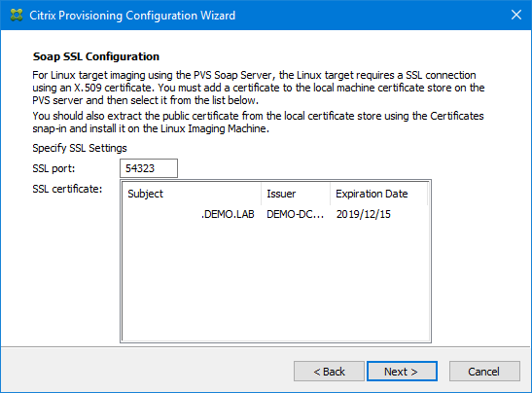Click the DEMO-DC... issuer cell
532x393 pixels.
296,214
